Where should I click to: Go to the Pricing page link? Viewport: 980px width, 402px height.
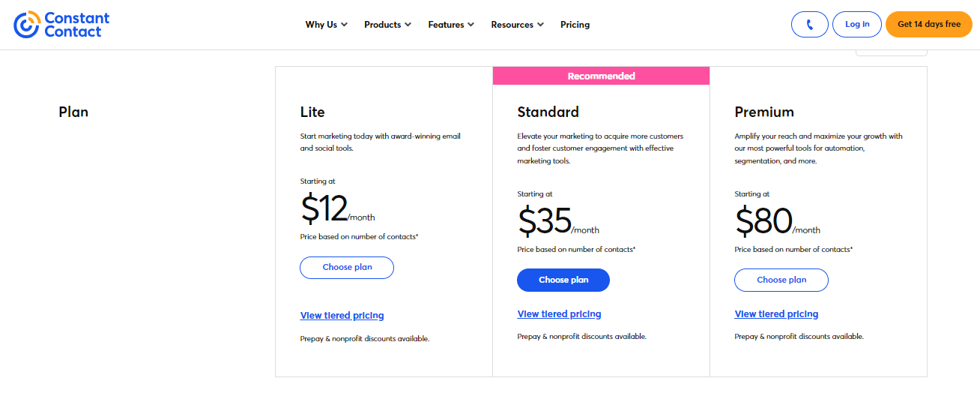click(x=575, y=25)
